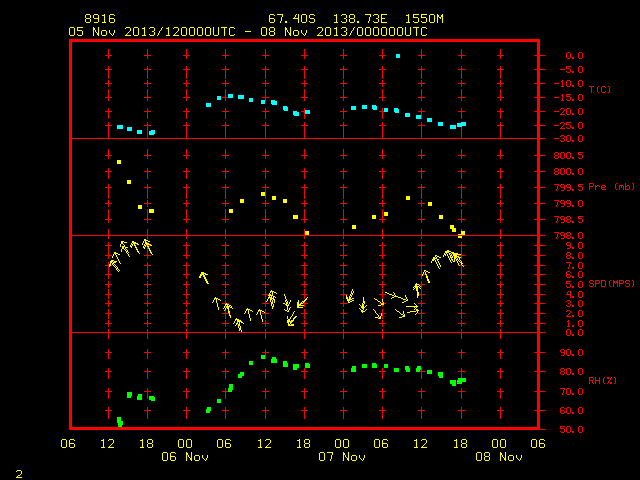Click the SPD(MPS) axis label

pyautogui.click(x=611, y=283)
